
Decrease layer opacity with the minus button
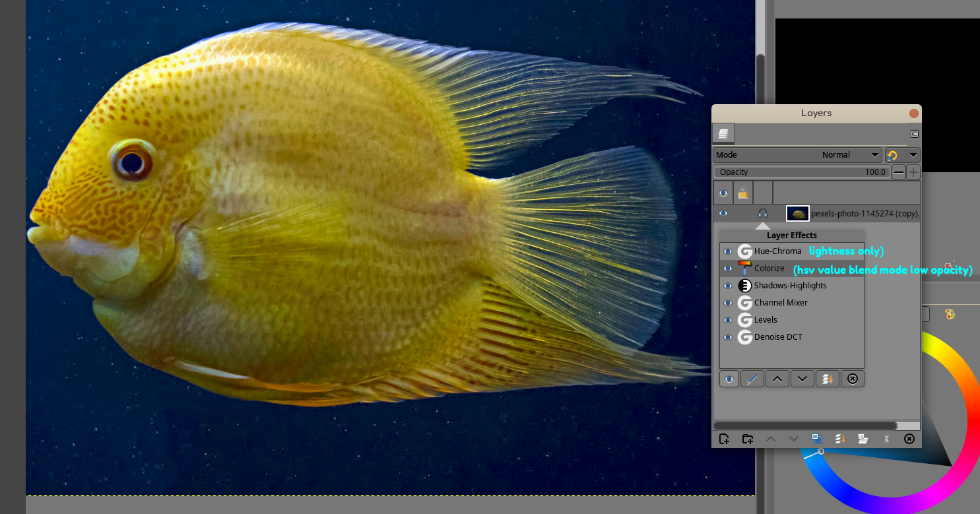(899, 173)
